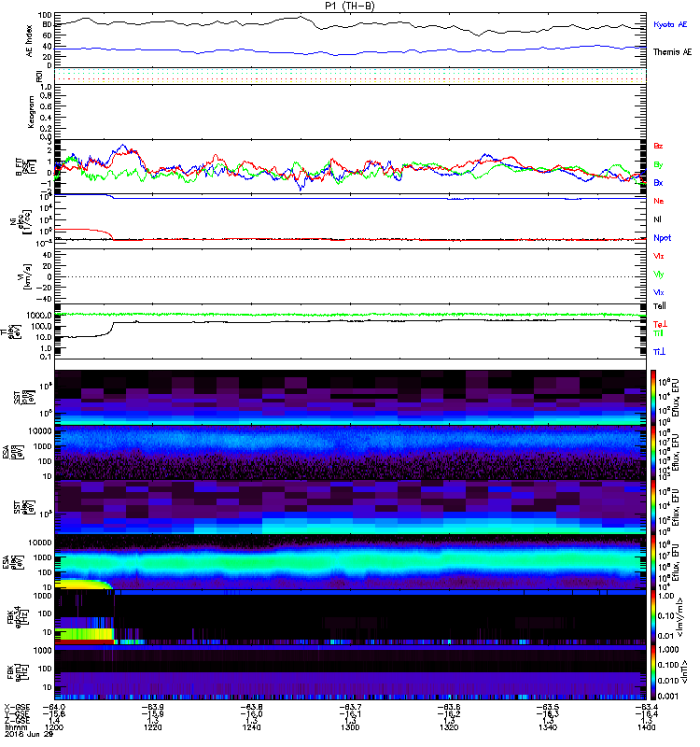
Task: Click the red-green burst in the FBK electric panel
Action: point(84,636)
